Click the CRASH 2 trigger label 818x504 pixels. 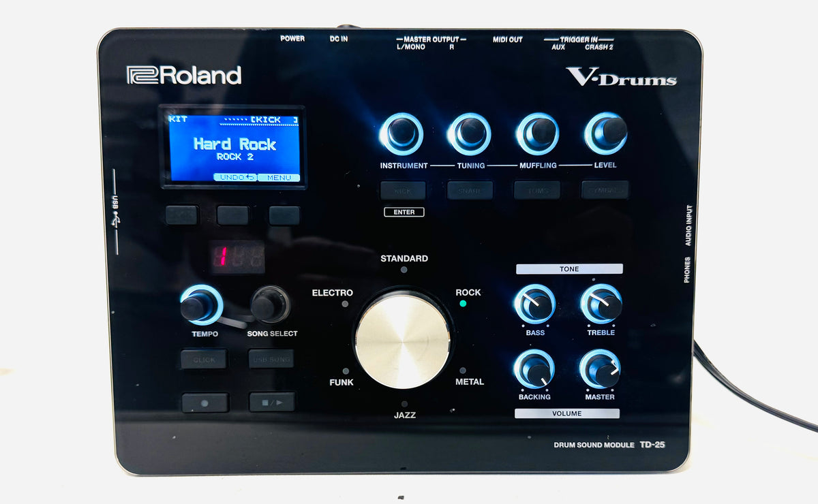[599, 47]
